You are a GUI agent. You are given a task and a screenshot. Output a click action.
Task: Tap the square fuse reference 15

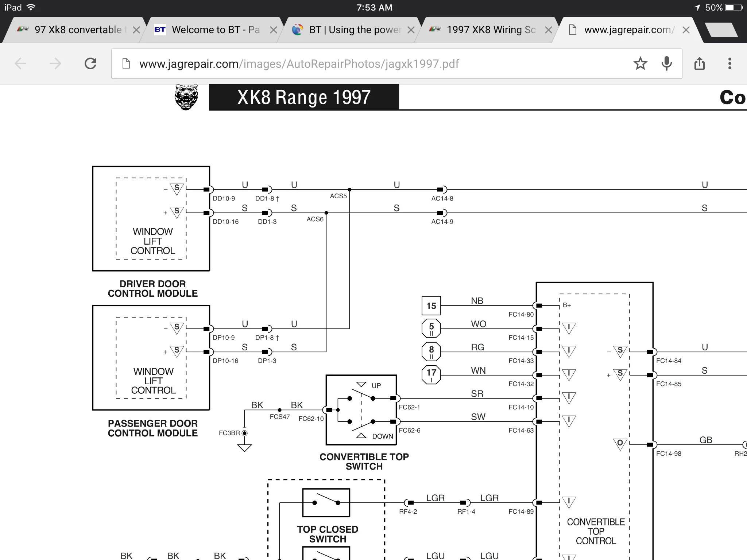click(431, 306)
